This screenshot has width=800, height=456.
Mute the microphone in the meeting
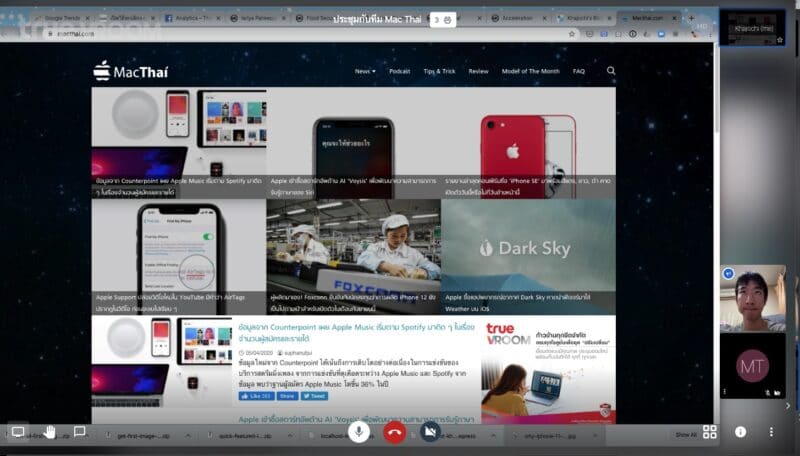click(x=359, y=433)
